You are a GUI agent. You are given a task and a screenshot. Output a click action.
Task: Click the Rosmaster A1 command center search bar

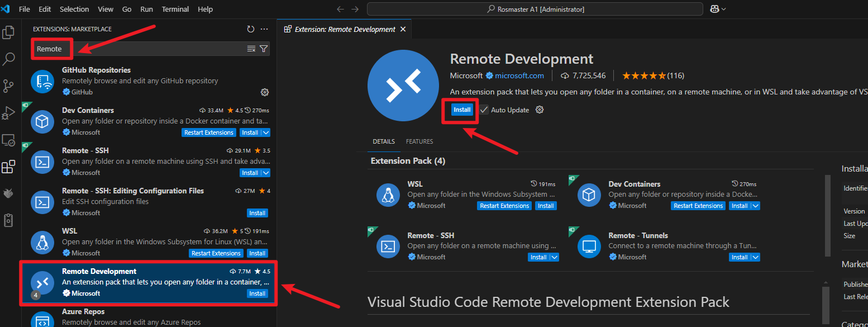pyautogui.click(x=535, y=9)
